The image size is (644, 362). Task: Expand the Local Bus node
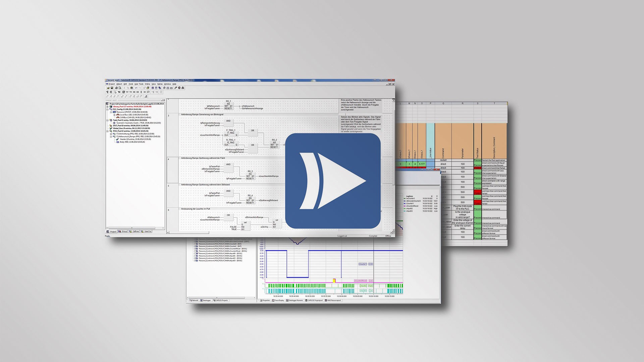tap(114, 115)
